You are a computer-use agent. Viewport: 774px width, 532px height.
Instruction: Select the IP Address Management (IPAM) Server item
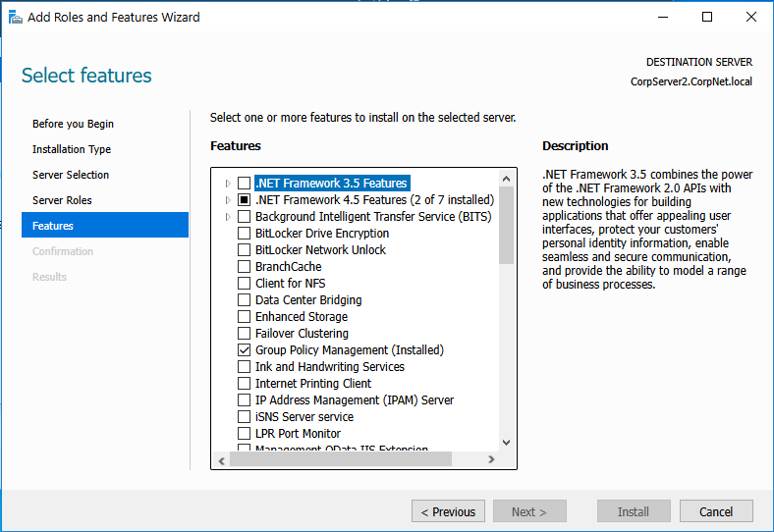click(x=354, y=400)
